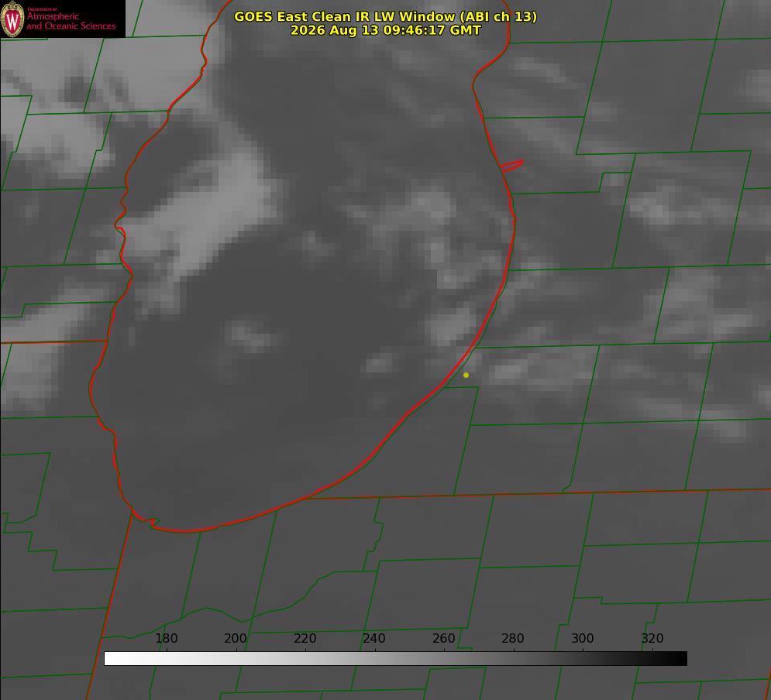This screenshot has height=700, width=771.
Task: Click the 220 tick label on colorbar
Action: (305, 638)
